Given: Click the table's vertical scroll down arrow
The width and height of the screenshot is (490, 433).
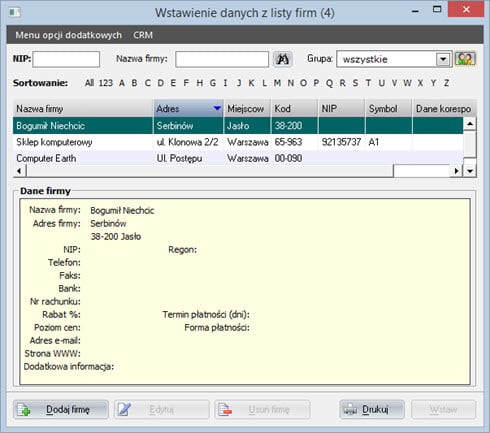Looking at the screenshot, I should click(x=470, y=171).
